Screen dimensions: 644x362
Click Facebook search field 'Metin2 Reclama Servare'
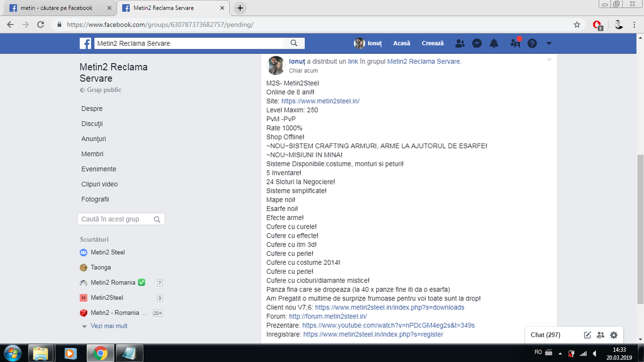coord(189,43)
